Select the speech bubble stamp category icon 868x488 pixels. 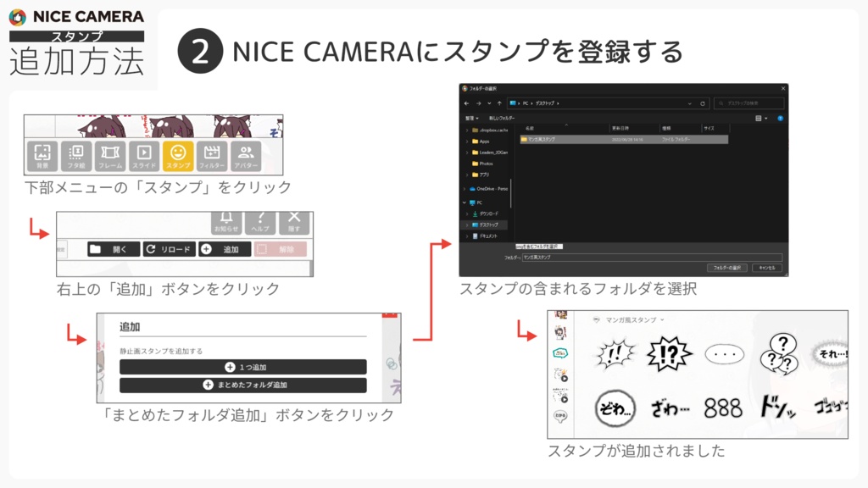pos(560,353)
